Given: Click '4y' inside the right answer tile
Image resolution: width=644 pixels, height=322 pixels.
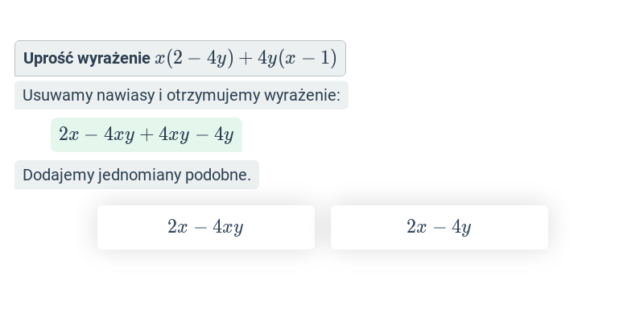Looking at the screenshot, I should coord(461,227).
